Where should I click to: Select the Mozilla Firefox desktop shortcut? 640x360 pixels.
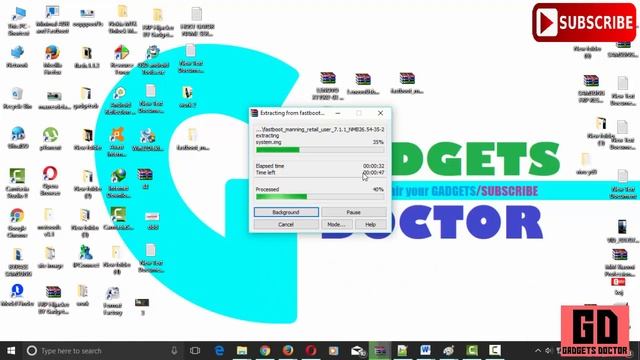(52, 60)
